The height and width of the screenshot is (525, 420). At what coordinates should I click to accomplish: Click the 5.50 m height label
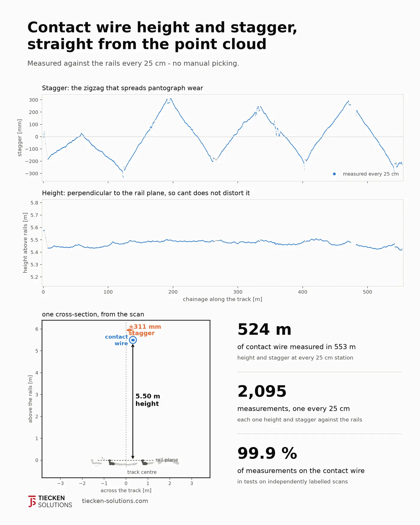pos(148,400)
